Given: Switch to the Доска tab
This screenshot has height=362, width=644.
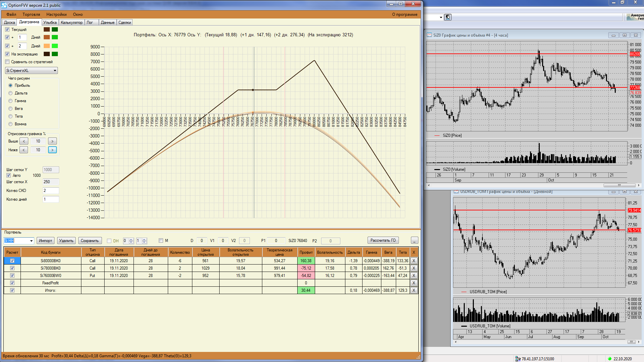Looking at the screenshot, I should 9,23.
